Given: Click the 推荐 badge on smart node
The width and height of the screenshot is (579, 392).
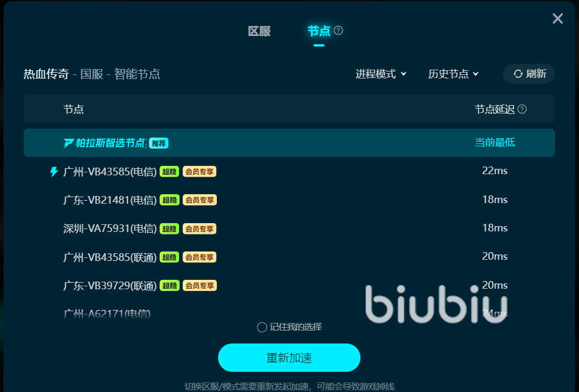Looking at the screenshot, I should coord(159,143).
